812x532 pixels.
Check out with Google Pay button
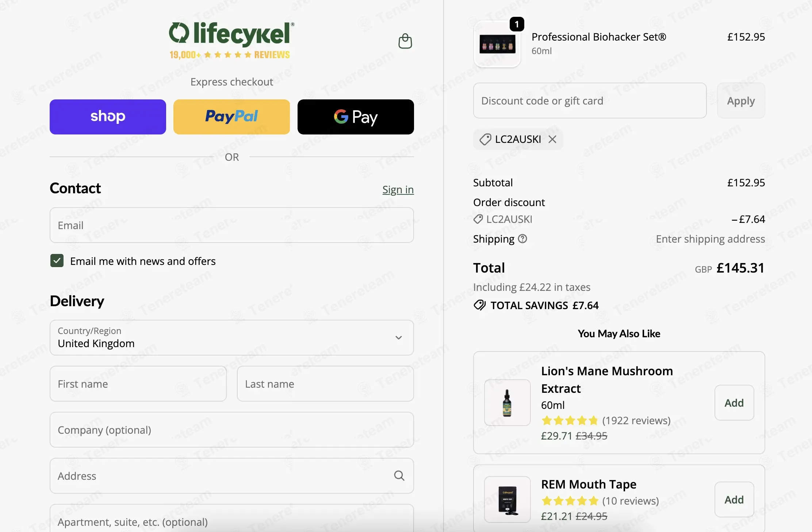coord(356,117)
